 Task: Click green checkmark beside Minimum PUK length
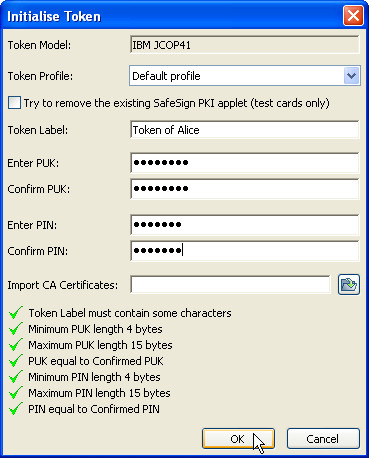(16, 329)
